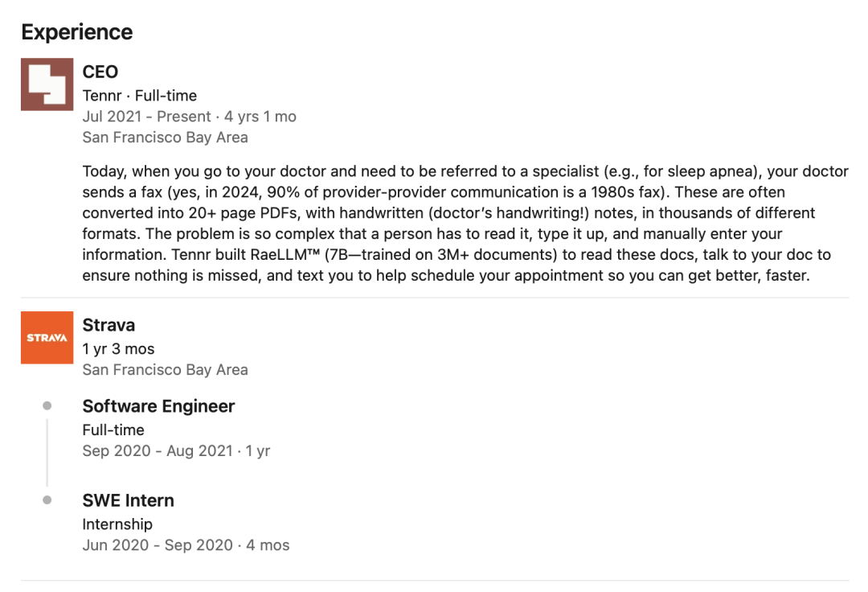This screenshot has height=592, width=868.
Task: Select the 1 yr 3 mos Strava duration
Action: tap(118, 349)
